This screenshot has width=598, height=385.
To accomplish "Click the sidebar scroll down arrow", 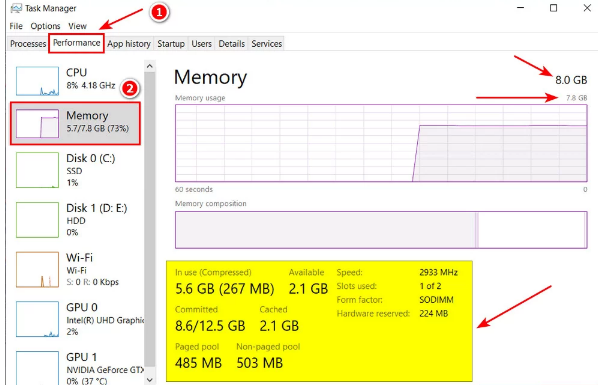I will (x=150, y=380).
